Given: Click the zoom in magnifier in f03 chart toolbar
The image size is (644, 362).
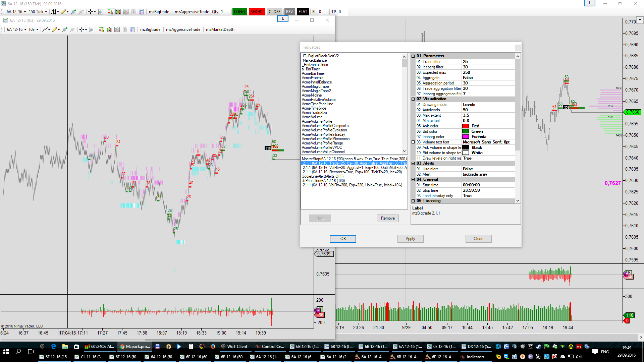Looking at the screenshot, I should pos(65,29).
